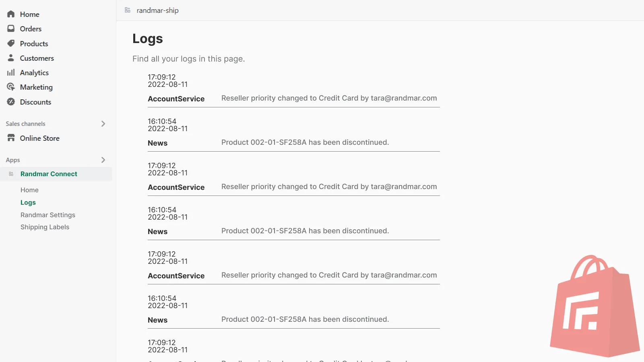Open Shipping Labels submenu item
644x362 pixels.
point(45,227)
